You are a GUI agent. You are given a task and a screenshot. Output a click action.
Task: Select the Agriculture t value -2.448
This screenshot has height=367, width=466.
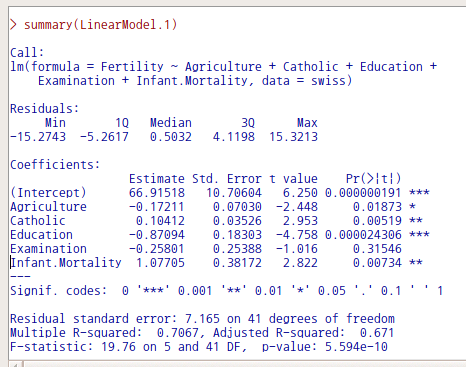(x=297, y=207)
